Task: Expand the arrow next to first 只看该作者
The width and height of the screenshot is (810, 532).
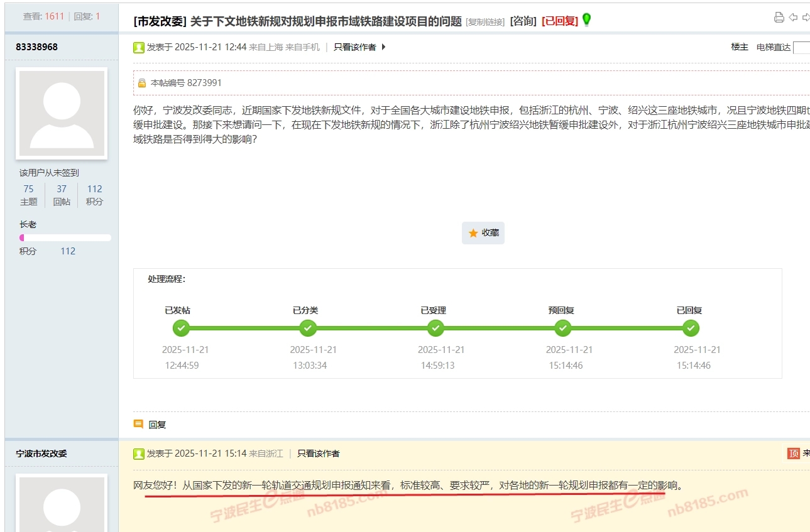Action: [384, 47]
